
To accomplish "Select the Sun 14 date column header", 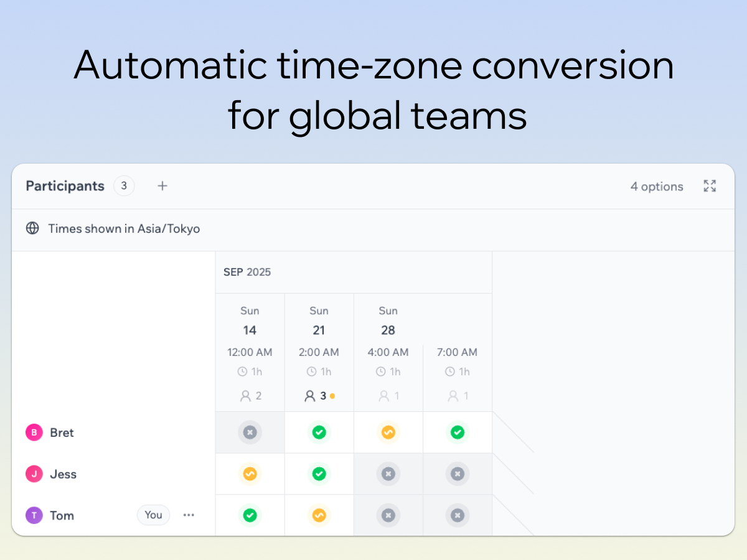I will click(250, 320).
